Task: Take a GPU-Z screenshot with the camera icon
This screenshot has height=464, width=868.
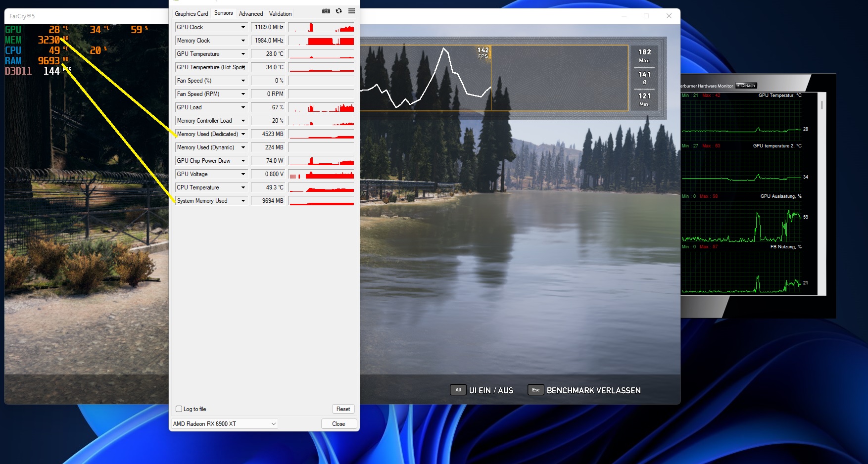Action: tap(326, 11)
